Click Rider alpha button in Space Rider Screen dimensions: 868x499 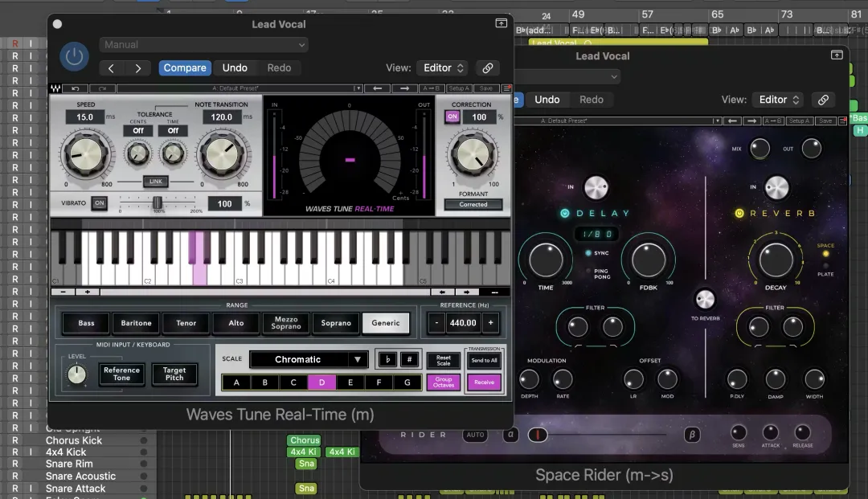[510, 435]
